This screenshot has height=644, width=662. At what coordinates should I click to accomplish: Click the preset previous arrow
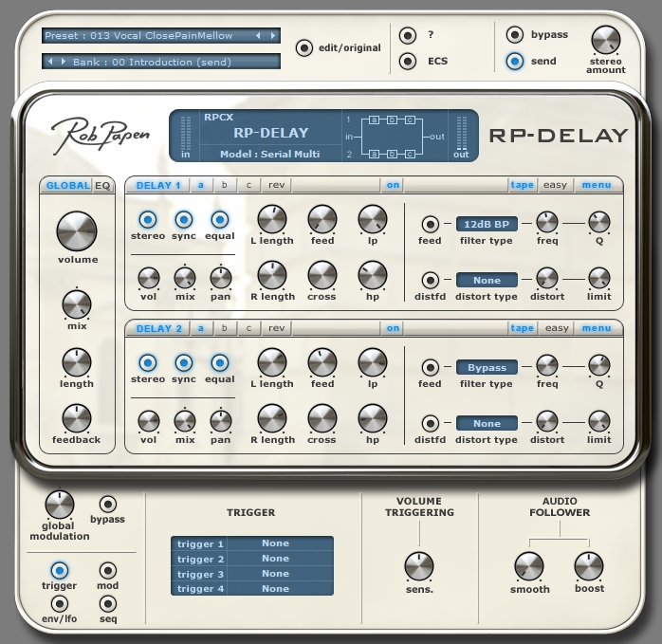(258, 36)
